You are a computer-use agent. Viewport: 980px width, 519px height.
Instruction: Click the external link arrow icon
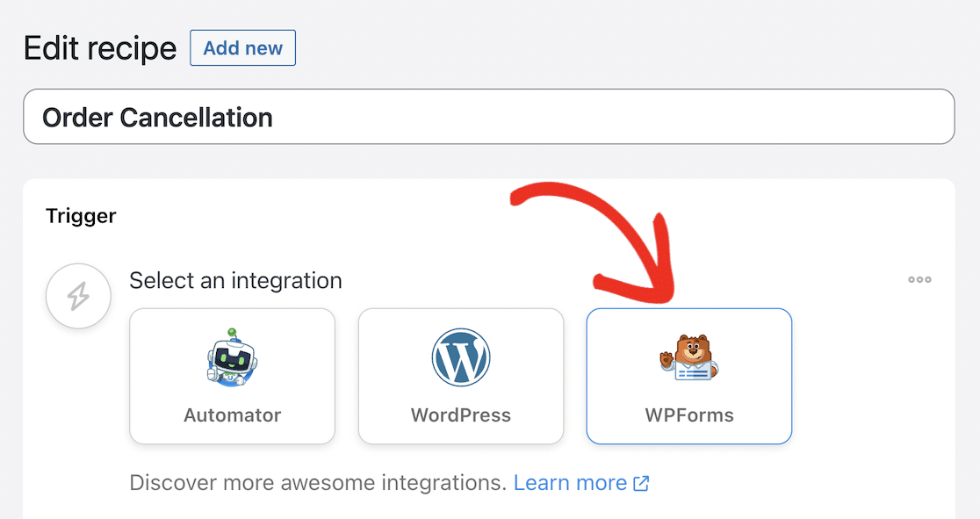coord(641,483)
